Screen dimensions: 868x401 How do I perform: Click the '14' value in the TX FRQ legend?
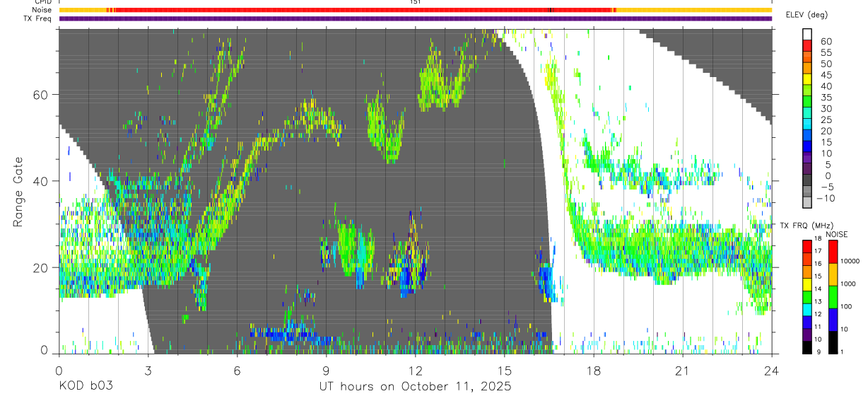818,289
